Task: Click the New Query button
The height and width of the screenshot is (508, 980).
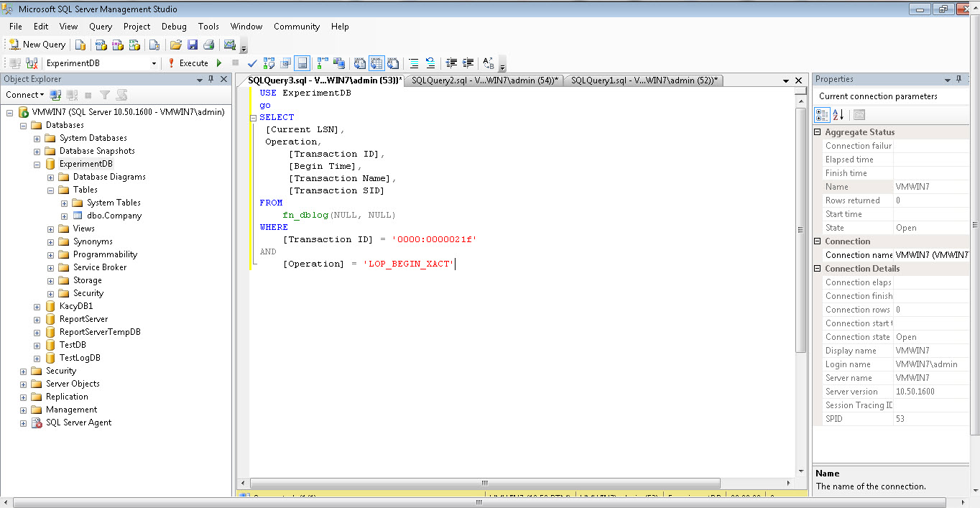Action: (37, 45)
